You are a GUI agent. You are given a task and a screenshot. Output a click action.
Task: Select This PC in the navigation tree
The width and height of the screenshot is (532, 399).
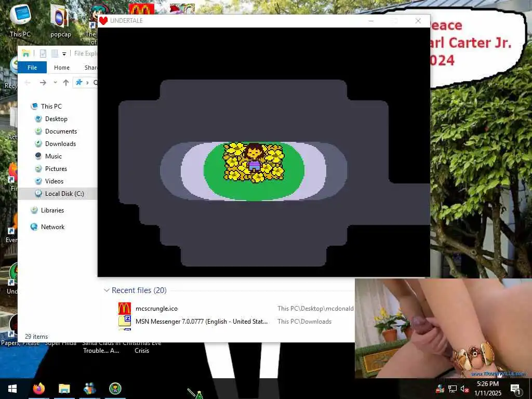[x=51, y=106]
